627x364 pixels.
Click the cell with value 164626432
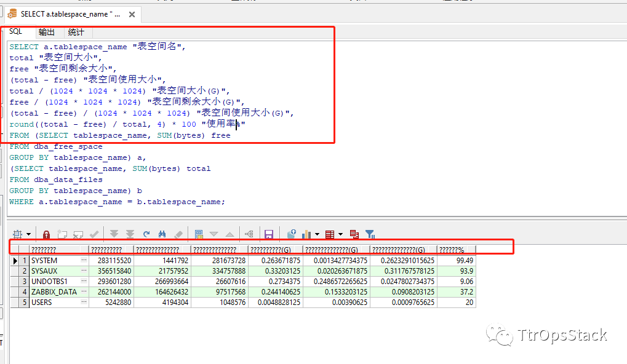[162, 292]
